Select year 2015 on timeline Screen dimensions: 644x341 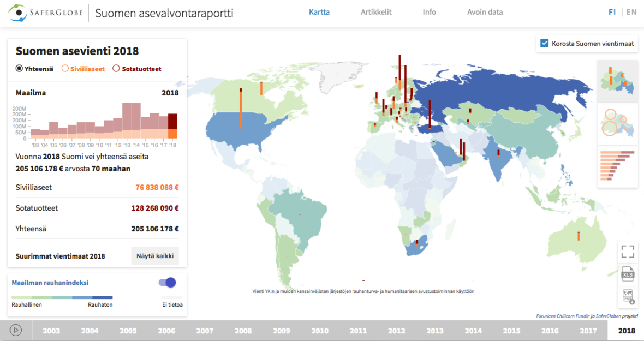511,331
